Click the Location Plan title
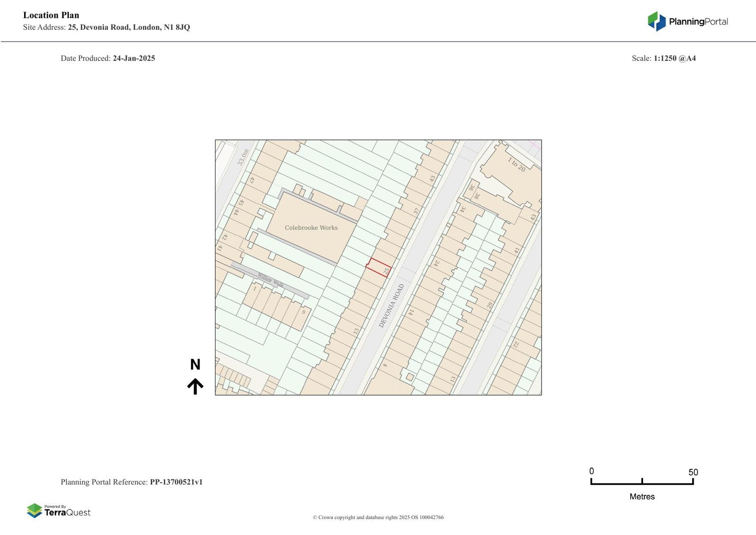The image size is (756, 535). tap(51, 15)
